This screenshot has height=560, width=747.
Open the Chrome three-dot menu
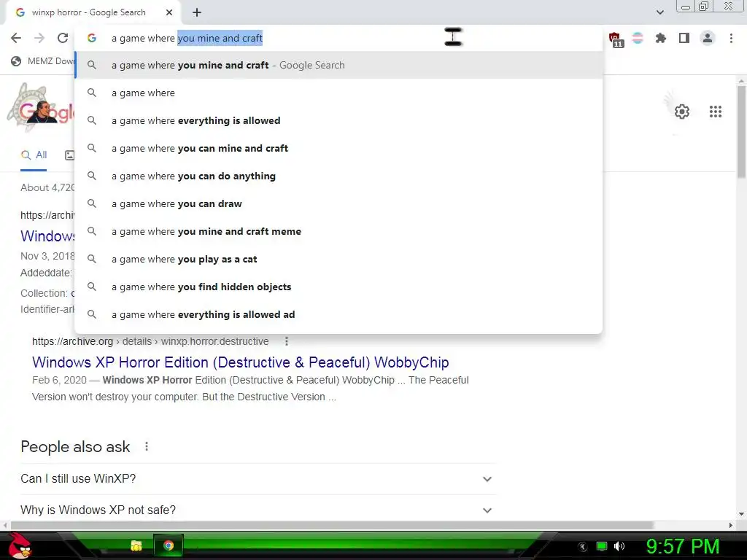[731, 38]
